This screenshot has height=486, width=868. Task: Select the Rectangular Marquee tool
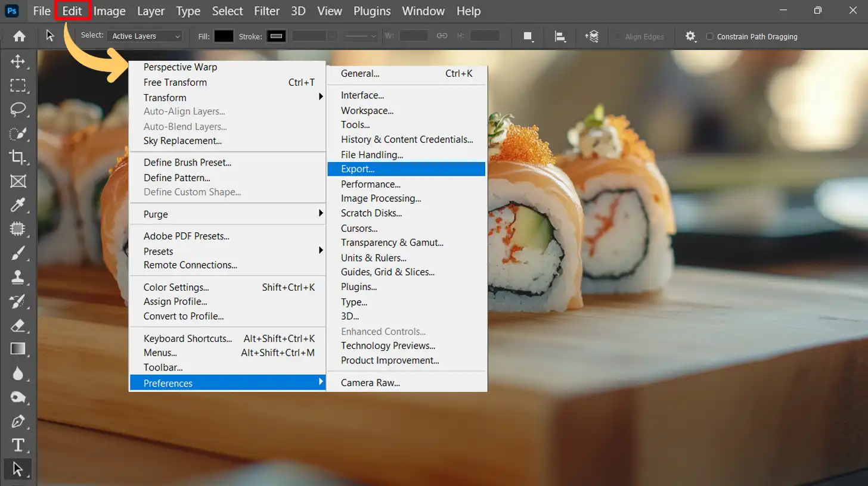tap(18, 86)
